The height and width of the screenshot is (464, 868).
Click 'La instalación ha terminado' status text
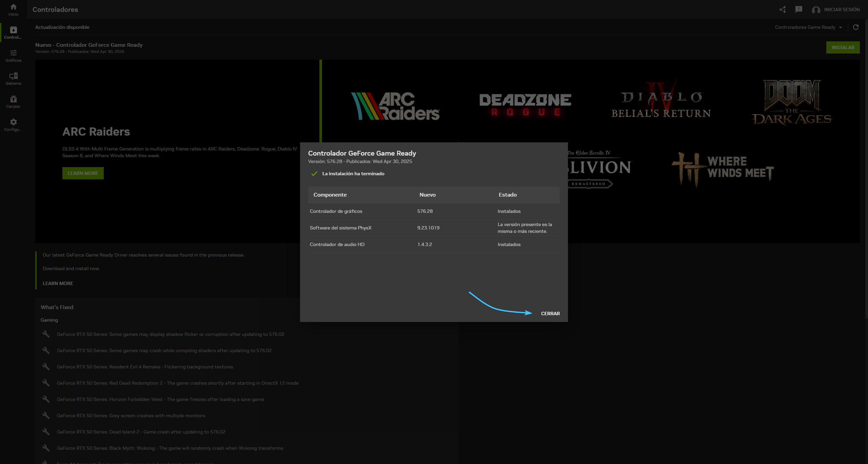pyautogui.click(x=353, y=174)
